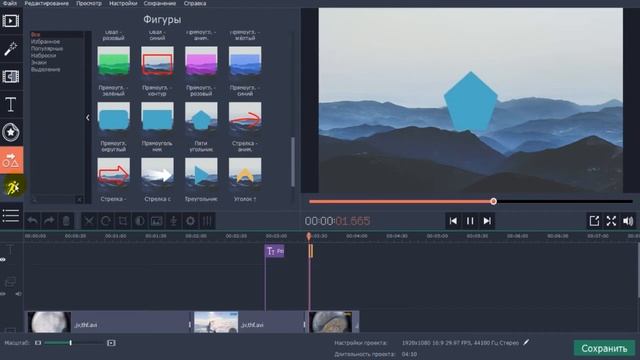Select the Выделение category
The width and height of the screenshot is (640, 360).
pyautogui.click(x=46, y=69)
